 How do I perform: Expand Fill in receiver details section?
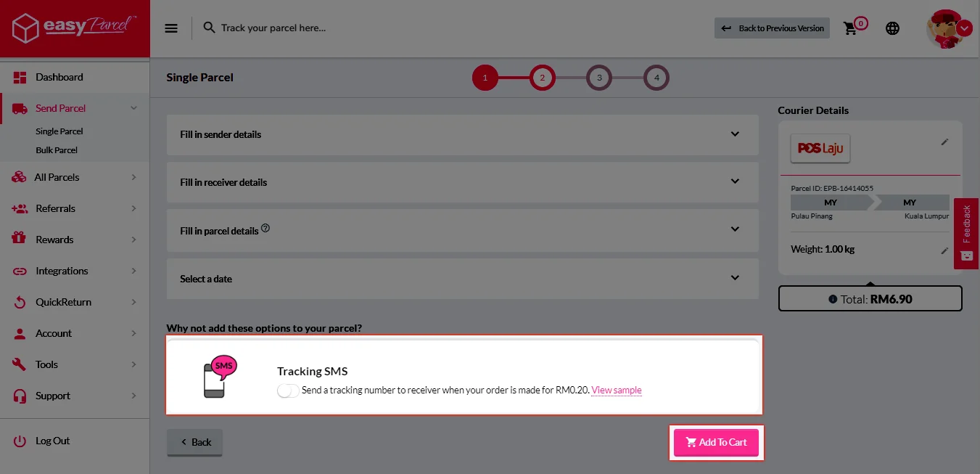462,182
